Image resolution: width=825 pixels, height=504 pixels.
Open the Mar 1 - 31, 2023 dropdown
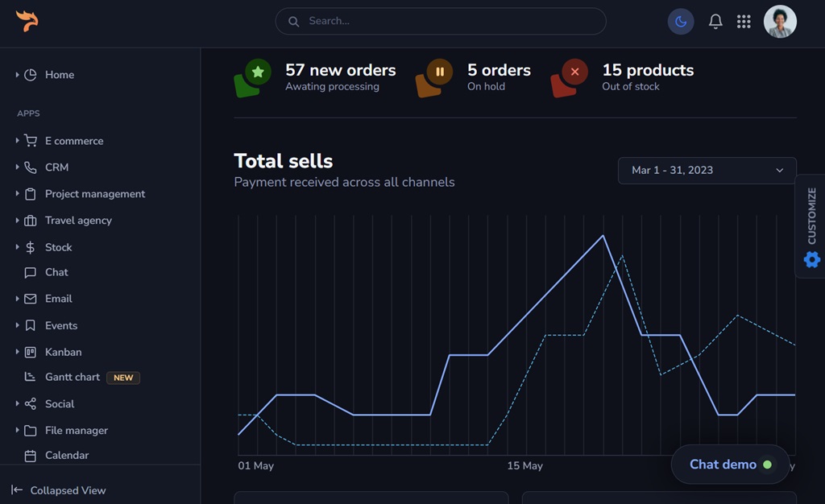[707, 171]
